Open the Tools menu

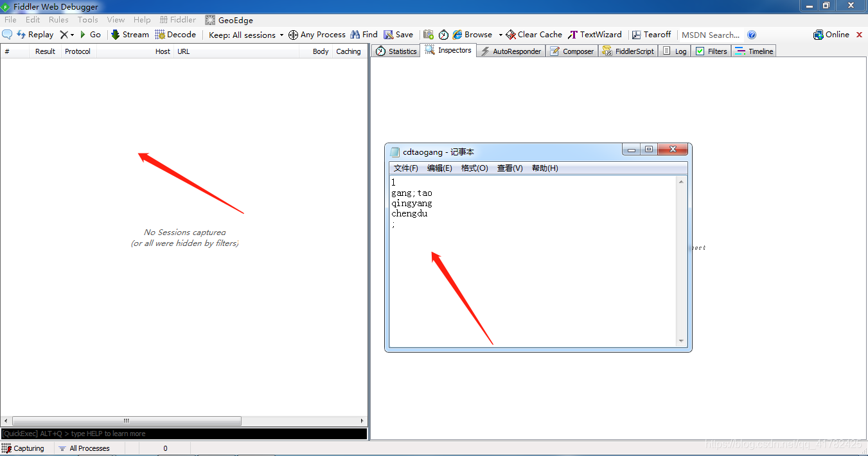(88, 20)
